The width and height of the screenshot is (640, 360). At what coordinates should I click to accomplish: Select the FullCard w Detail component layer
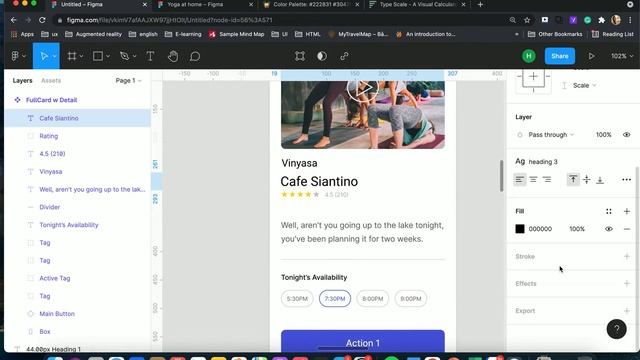click(78, 100)
